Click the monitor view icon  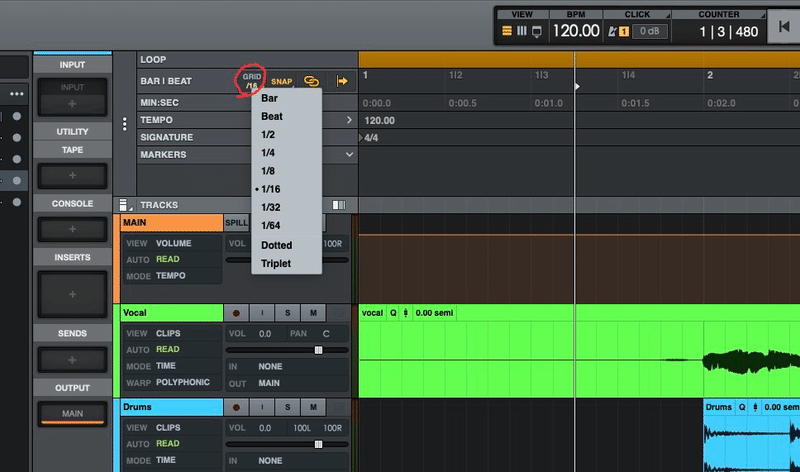click(537, 32)
